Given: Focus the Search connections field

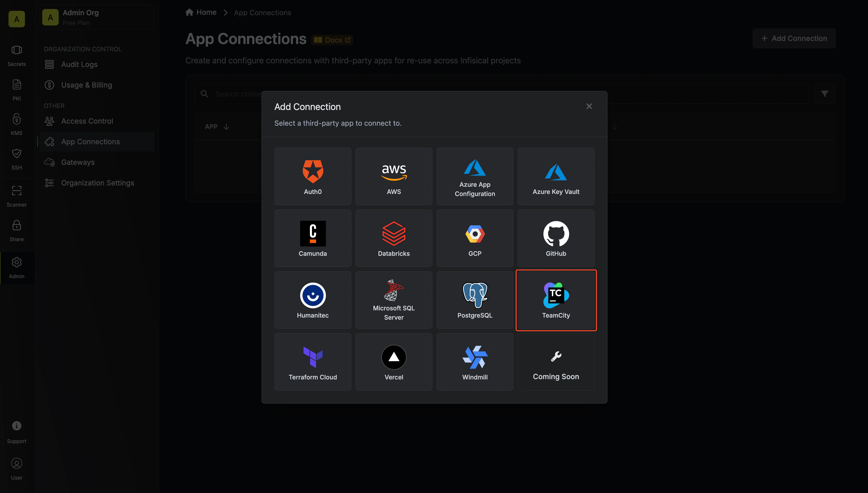Looking at the screenshot, I should [x=501, y=94].
